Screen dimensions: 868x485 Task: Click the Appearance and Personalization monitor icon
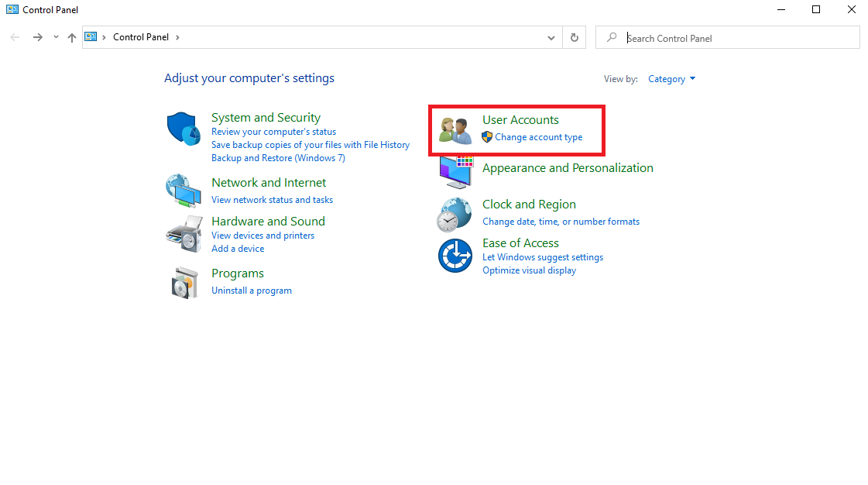pos(455,172)
